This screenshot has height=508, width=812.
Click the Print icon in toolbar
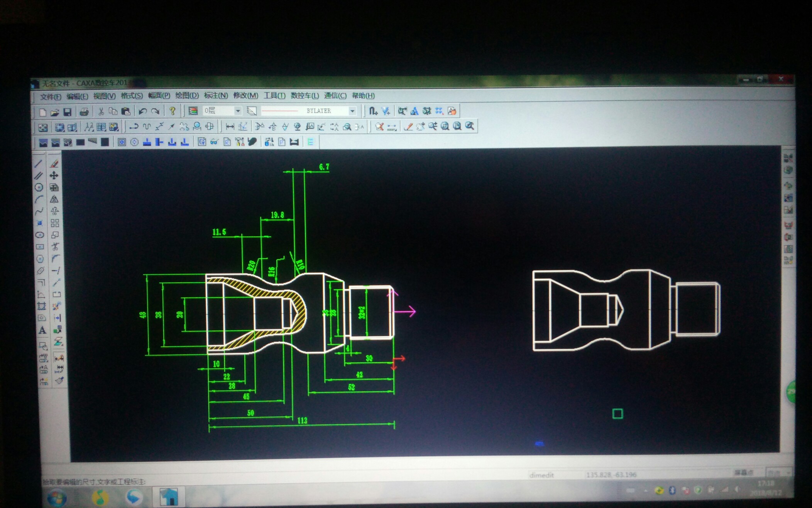coord(84,112)
